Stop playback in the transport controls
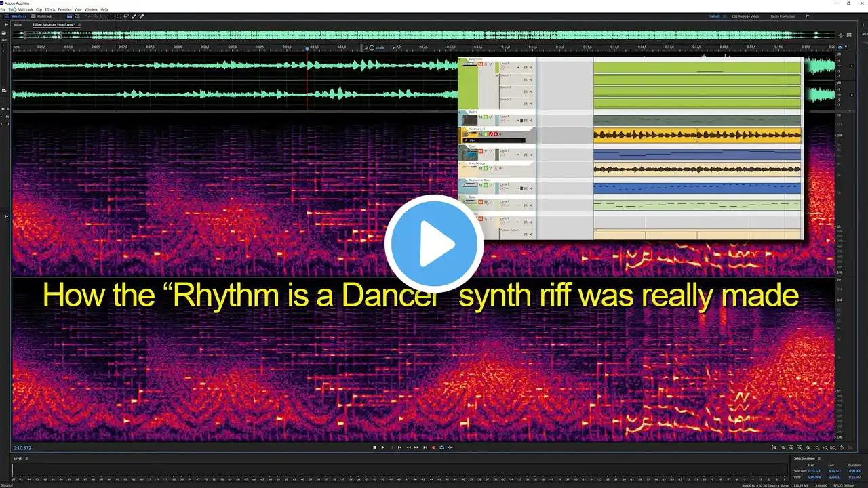868x488 pixels. tap(374, 447)
